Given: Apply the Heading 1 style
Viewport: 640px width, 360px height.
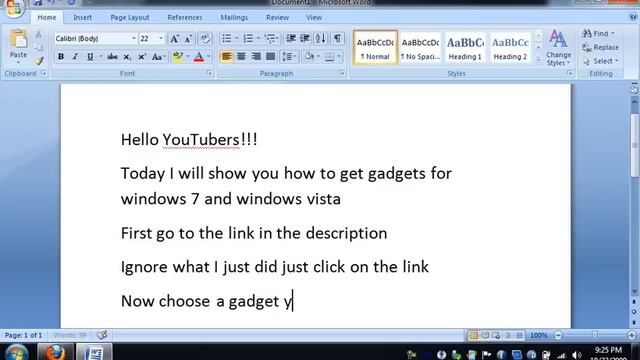Looking at the screenshot, I should [x=465, y=48].
